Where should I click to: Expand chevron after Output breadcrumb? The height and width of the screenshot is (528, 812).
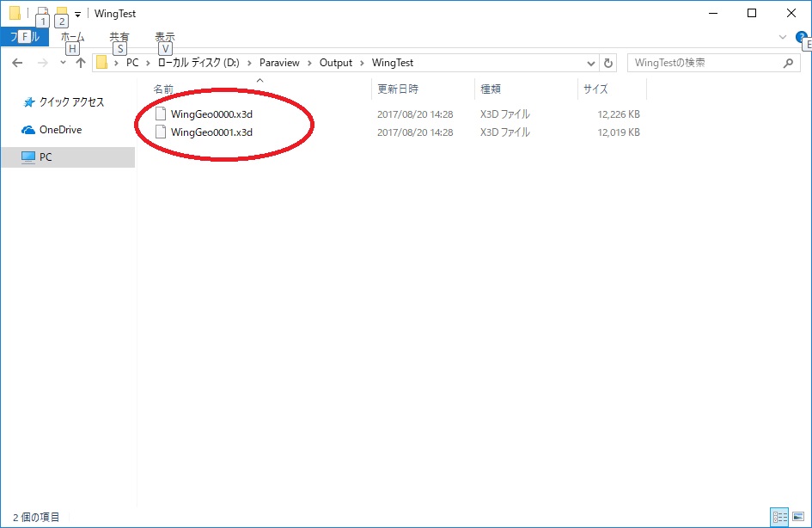click(362, 64)
